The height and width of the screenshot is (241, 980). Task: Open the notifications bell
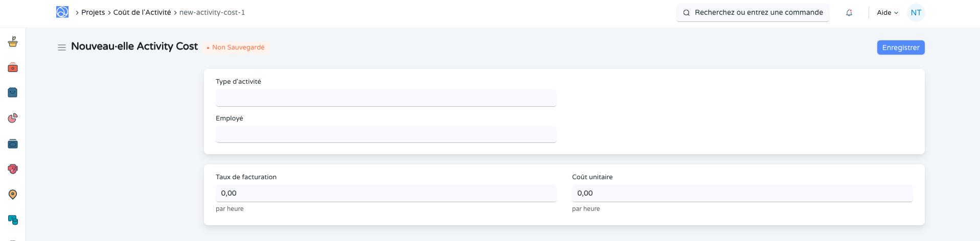pos(849,13)
